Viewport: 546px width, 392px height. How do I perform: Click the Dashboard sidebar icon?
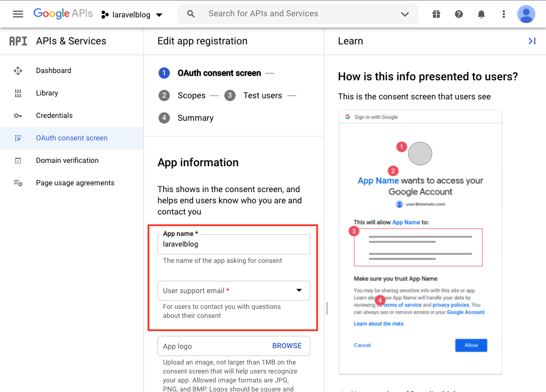pos(18,71)
